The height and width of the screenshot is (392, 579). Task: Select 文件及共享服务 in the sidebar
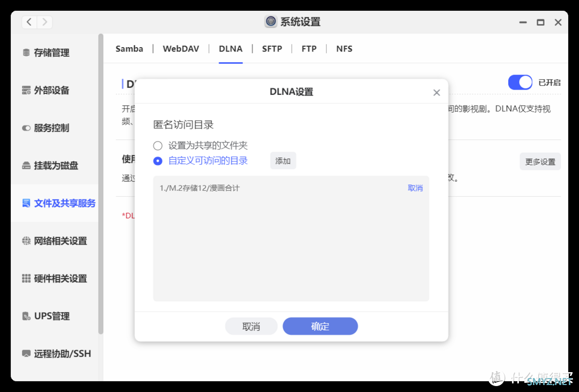[x=55, y=203]
